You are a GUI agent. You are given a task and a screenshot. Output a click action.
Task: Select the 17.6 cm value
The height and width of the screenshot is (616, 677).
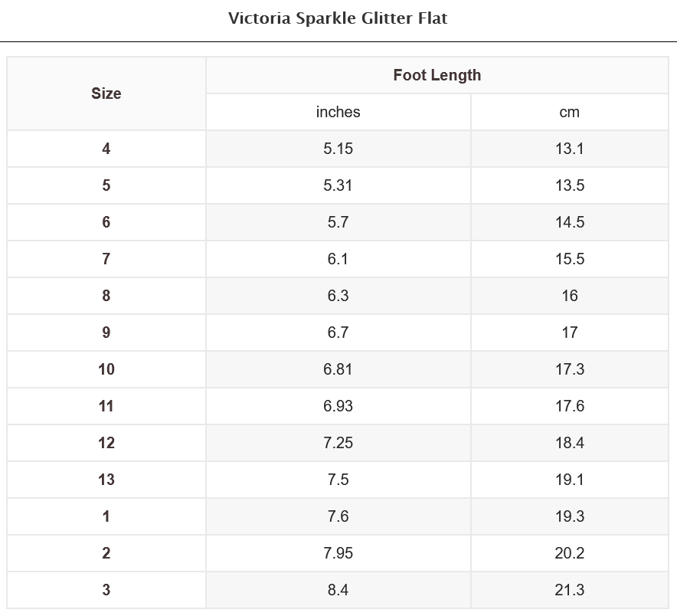(569, 406)
